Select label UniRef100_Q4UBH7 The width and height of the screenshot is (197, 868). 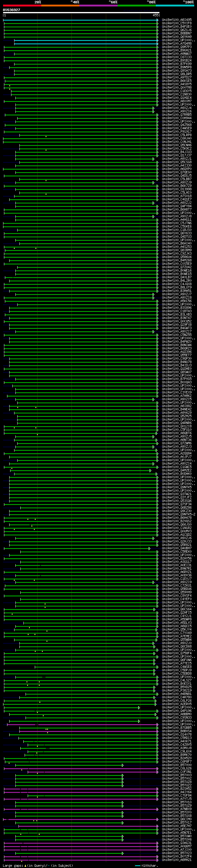pos(177,549)
